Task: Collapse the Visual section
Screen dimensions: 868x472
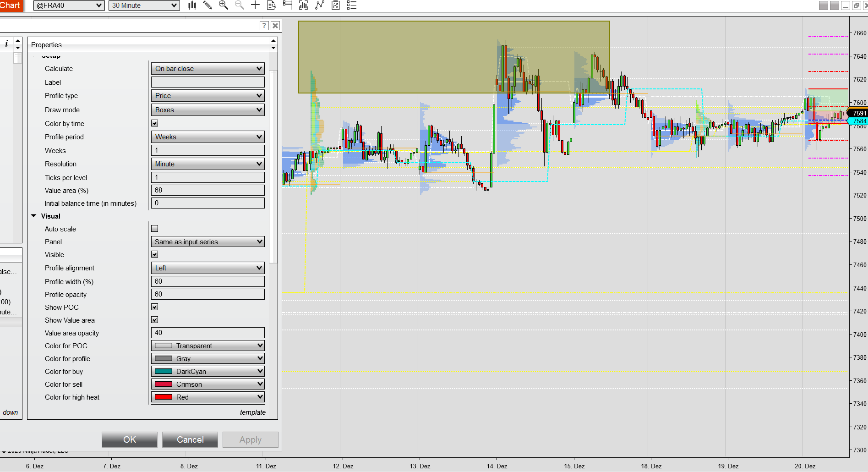Action: tap(34, 216)
